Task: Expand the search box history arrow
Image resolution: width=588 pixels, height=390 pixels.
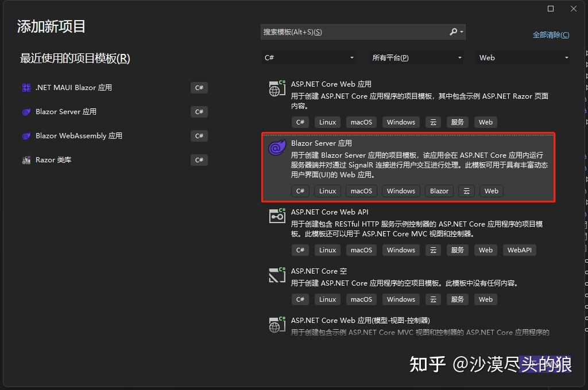Action: 462,32
